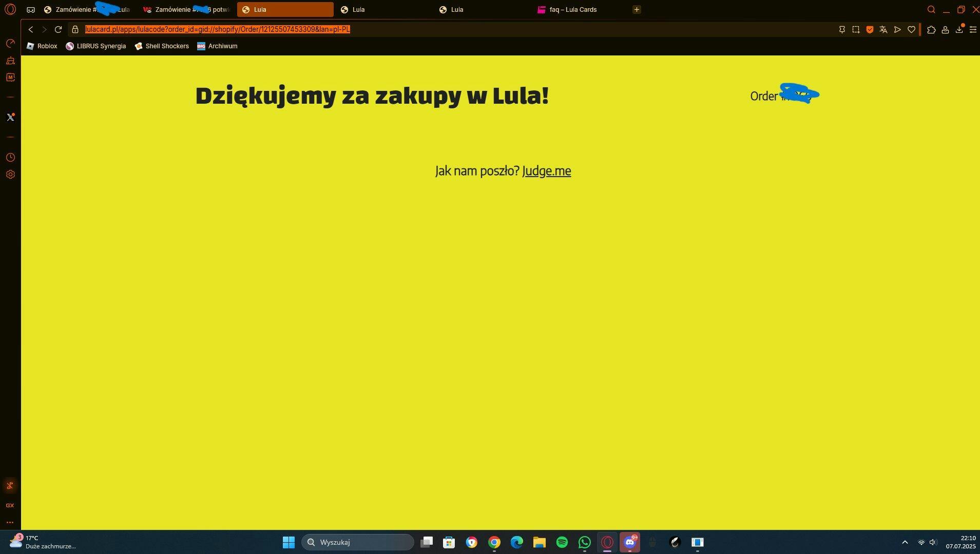Open Windows Start menu
The height and width of the screenshot is (554, 980).
point(289,542)
